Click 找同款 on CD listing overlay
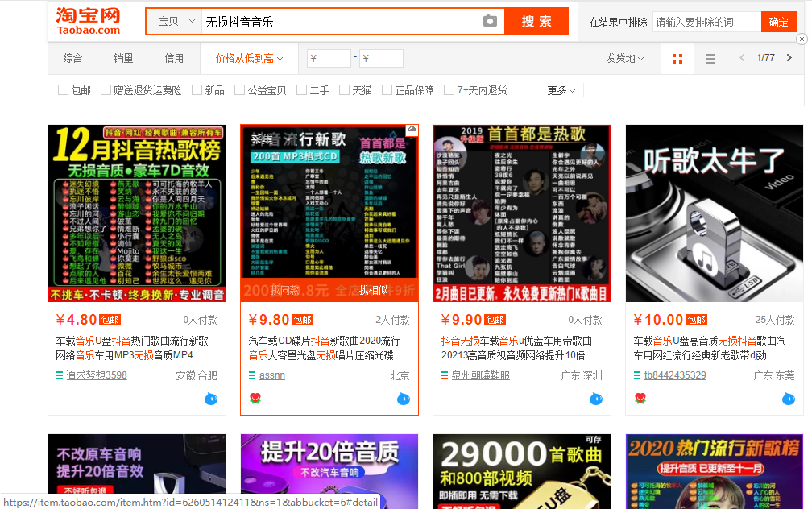Image resolution: width=812 pixels, height=509 pixels. tap(285, 290)
